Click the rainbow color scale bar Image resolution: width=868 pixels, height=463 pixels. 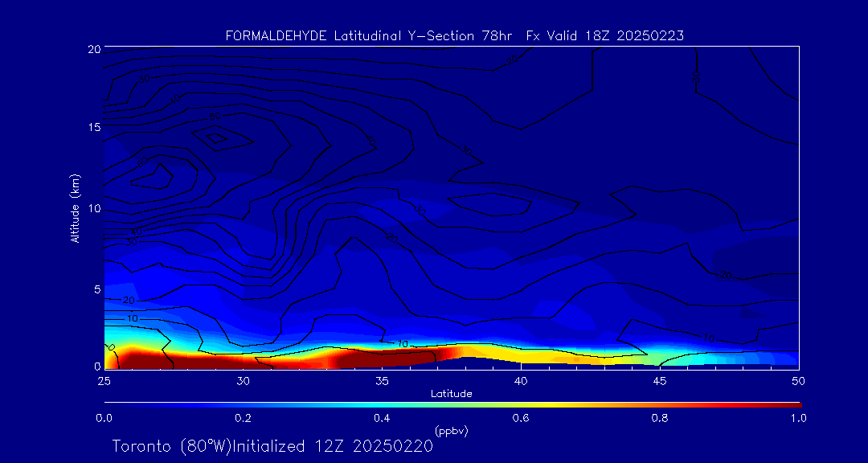coord(452,405)
